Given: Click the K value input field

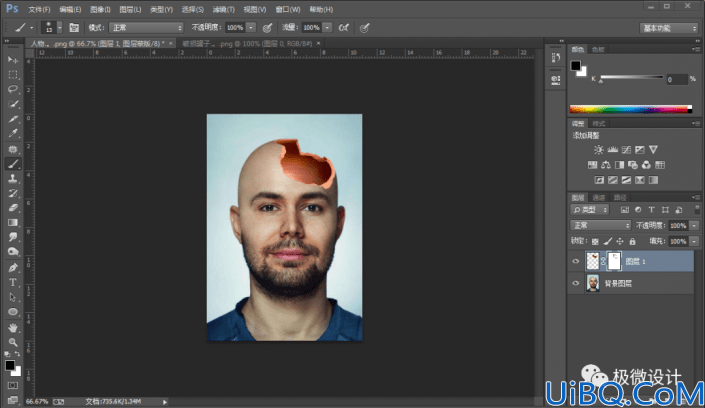Looking at the screenshot, I should [x=677, y=80].
